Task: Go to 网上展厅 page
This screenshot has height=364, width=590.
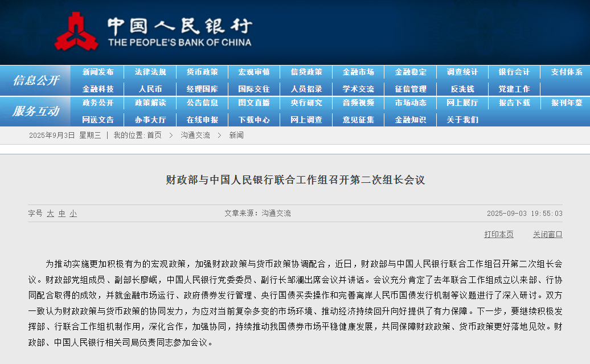Action: click(x=462, y=103)
